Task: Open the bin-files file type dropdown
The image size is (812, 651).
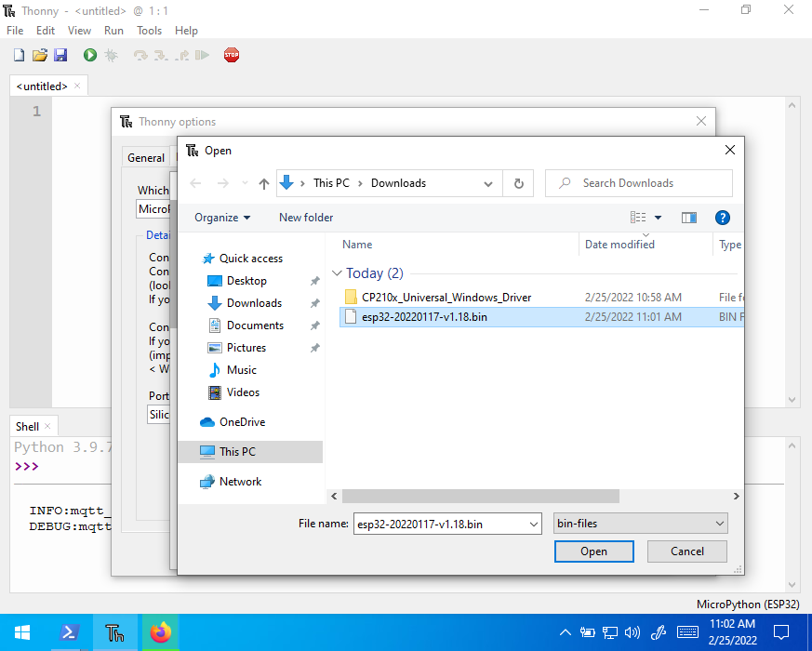Action: 641,524
